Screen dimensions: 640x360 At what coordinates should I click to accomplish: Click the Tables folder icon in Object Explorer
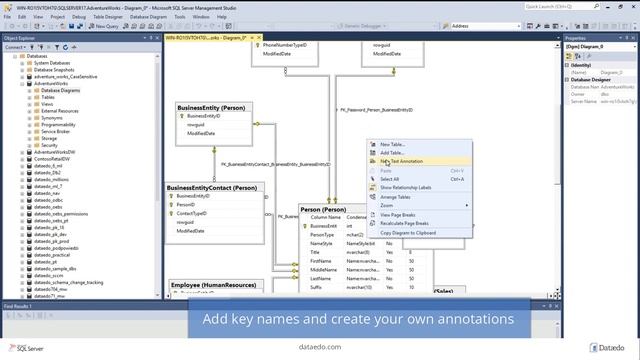pyautogui.click(x=37, y=97)
